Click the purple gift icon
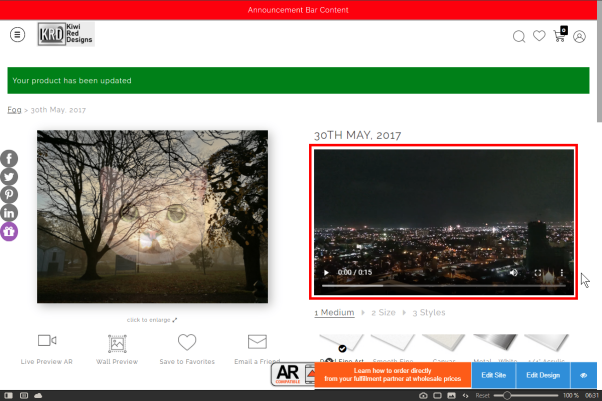The width and height of the screenshot is (602, 401). click(x=9, y=232)
